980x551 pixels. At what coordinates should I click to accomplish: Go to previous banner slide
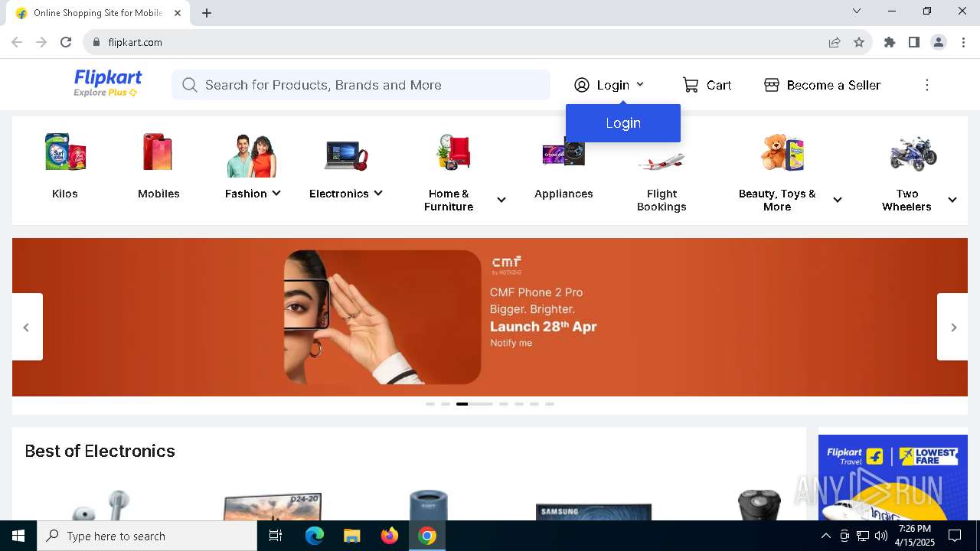click(27, 327)
